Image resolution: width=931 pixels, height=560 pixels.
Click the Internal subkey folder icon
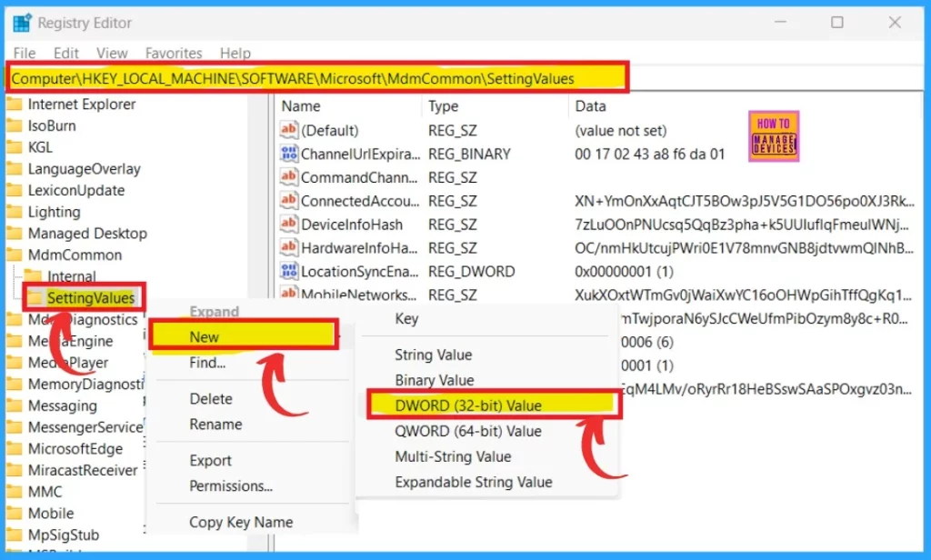(x=34, y=276)
